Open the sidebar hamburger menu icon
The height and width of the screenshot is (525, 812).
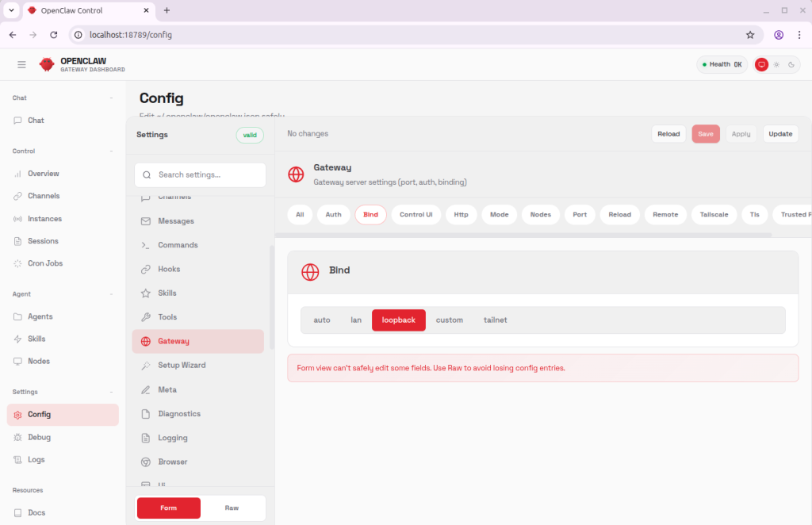21,64
